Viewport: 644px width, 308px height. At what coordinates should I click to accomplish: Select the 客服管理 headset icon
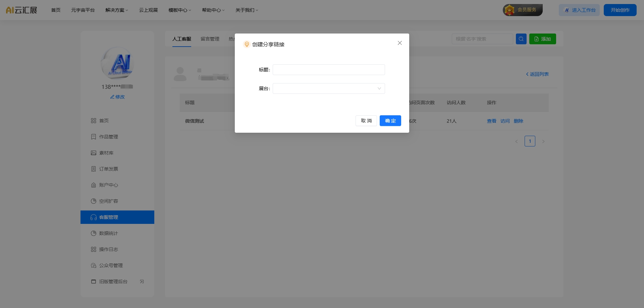[94, 217]
